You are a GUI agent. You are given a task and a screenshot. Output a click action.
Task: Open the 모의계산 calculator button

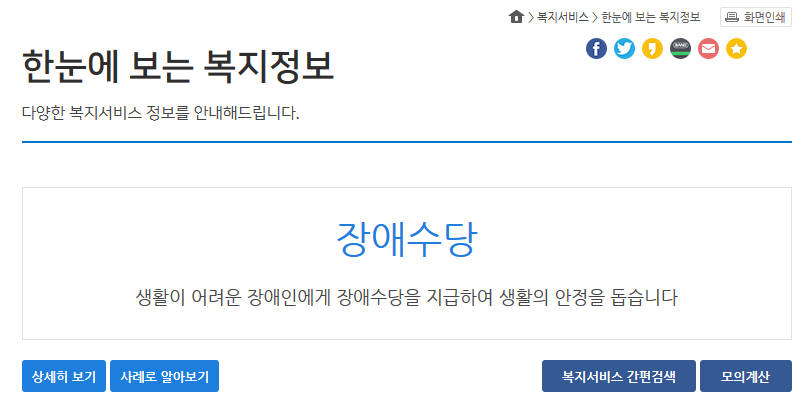point(746,376)
